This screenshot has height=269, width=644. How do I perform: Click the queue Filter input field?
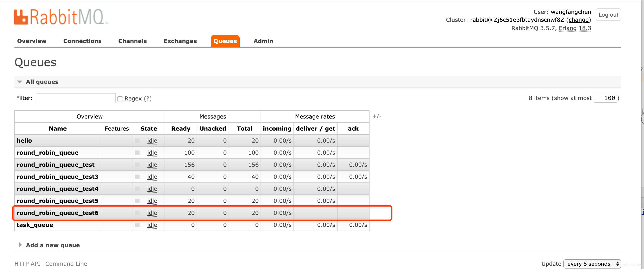pos(76,98)
